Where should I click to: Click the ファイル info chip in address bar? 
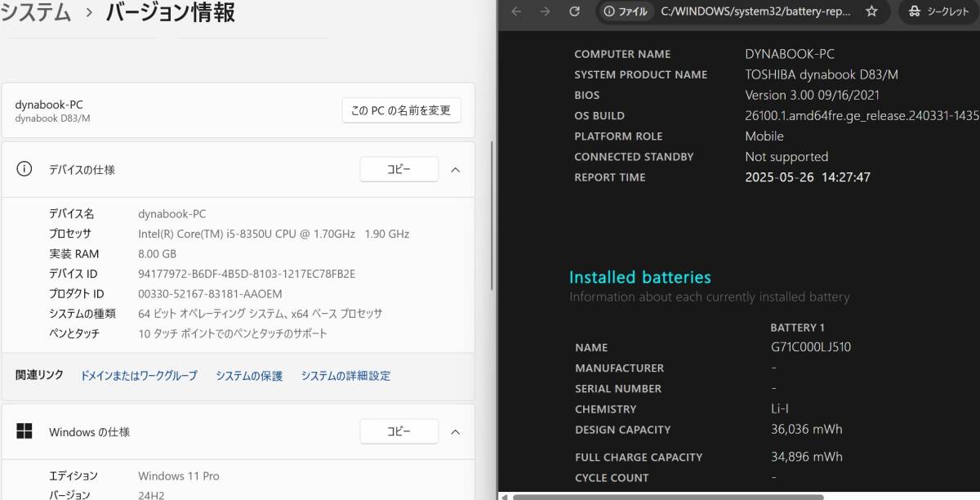pos(626,11)
